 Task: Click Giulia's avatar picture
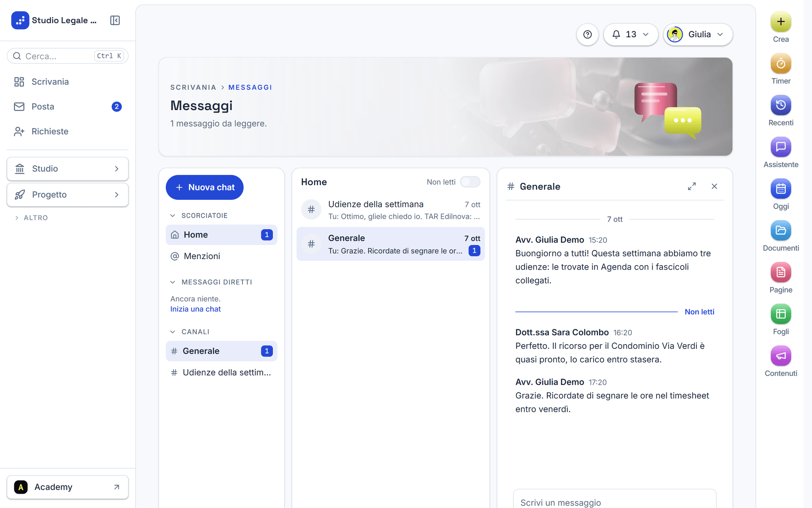click(675, 34)
